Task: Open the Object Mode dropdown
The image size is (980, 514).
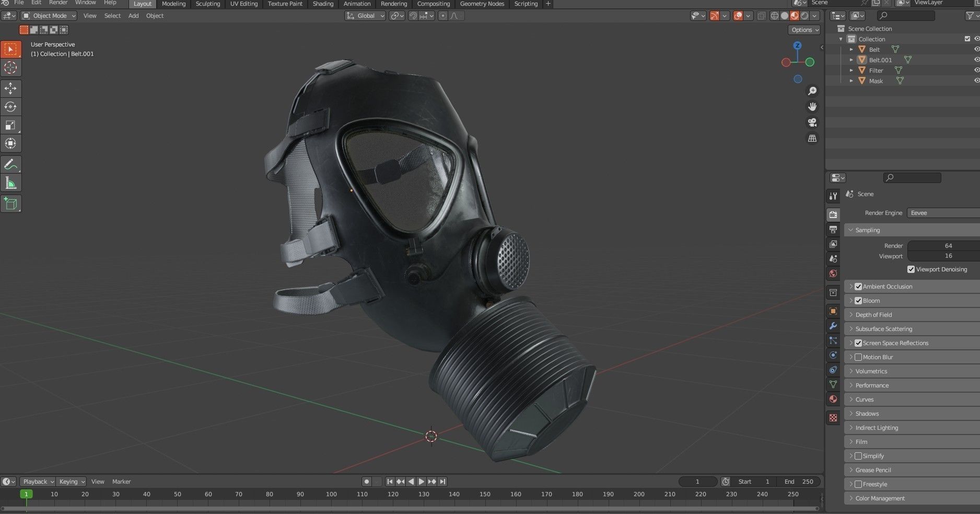Action: point(49,16)
